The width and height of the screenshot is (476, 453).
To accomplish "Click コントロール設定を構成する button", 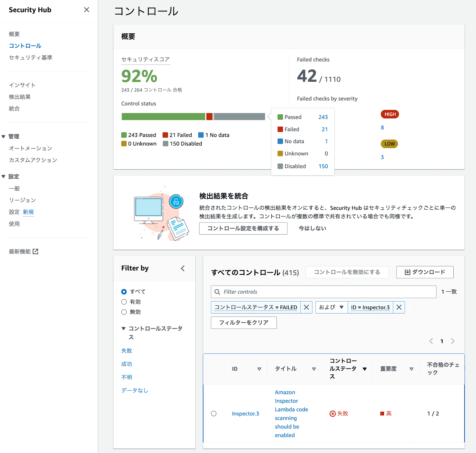I will [243, 229].
